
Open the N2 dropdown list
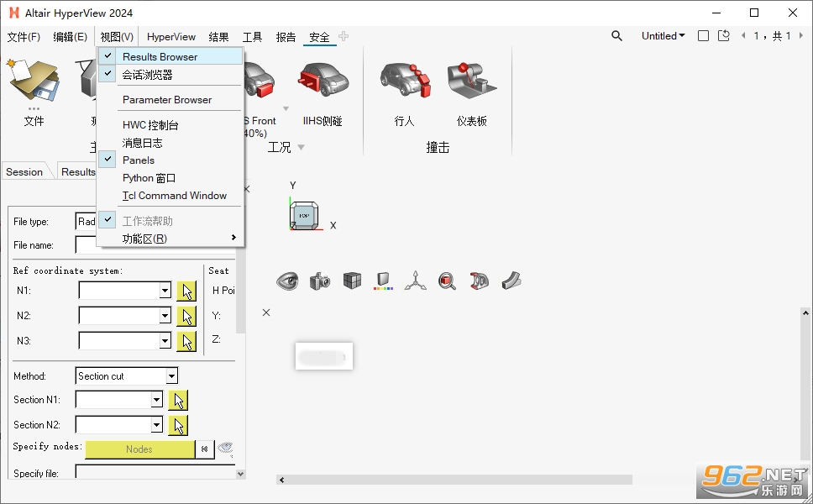(165, 315)
